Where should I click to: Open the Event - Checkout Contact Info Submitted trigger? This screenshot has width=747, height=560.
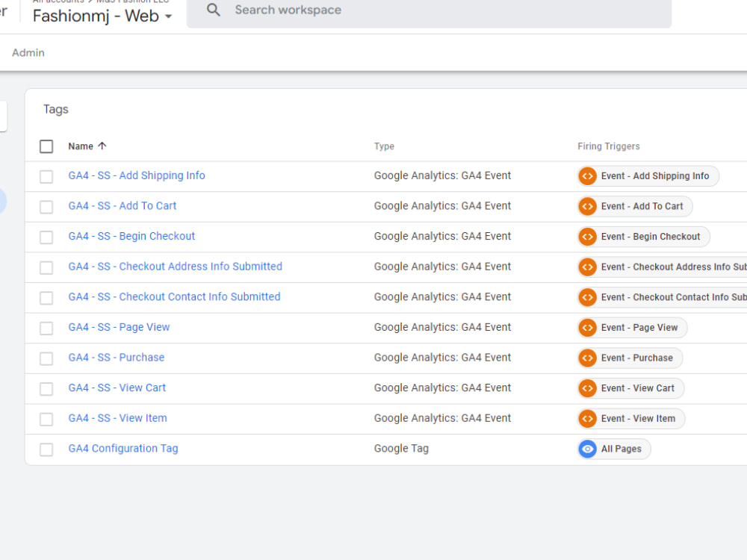tap(662, 297)
